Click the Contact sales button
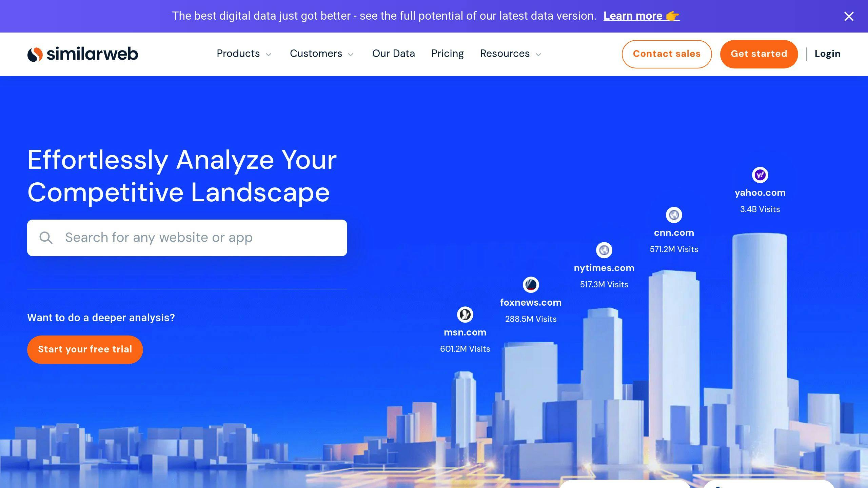This screenshot has height=488, width=868. coord(667,54)
